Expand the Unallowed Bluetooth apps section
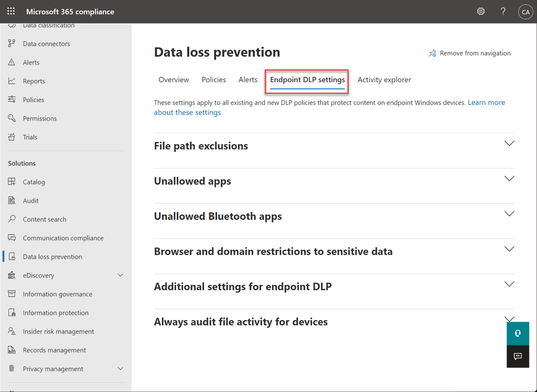 pos(509,213)
